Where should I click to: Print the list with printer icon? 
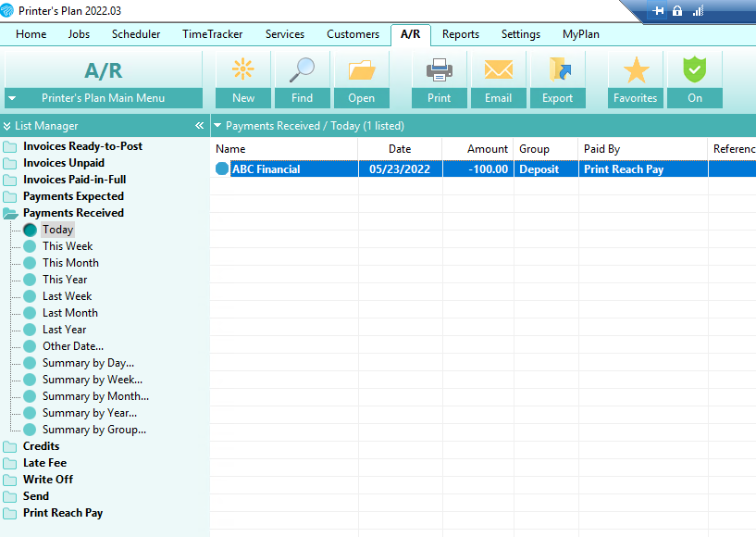tap(440, 70)
